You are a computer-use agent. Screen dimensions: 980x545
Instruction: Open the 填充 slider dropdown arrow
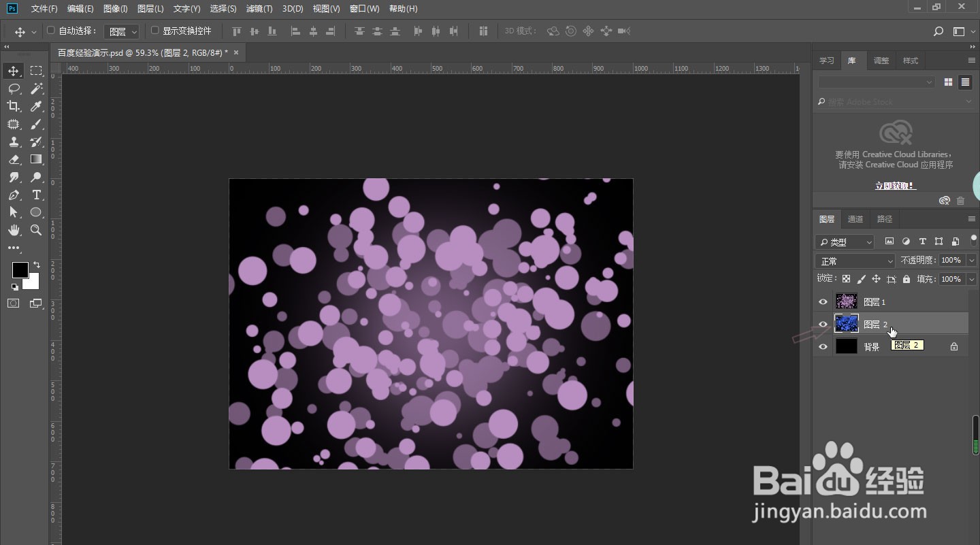tap(971, 279)
